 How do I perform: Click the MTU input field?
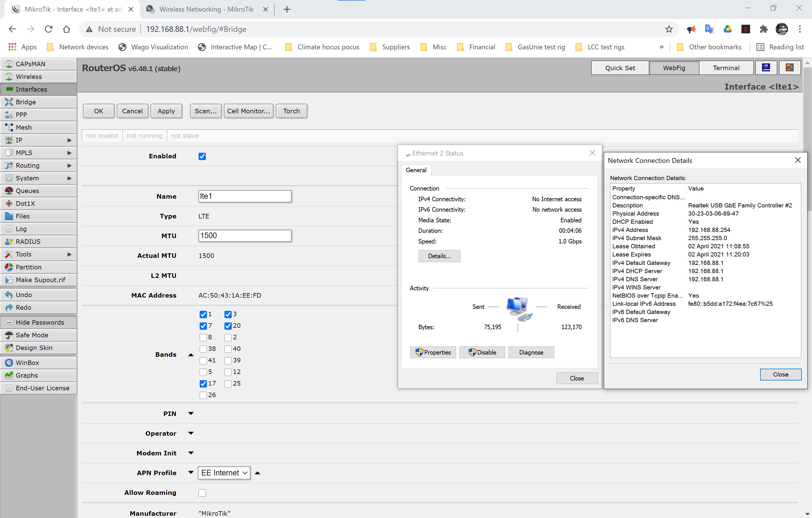(x=245, y=236)
